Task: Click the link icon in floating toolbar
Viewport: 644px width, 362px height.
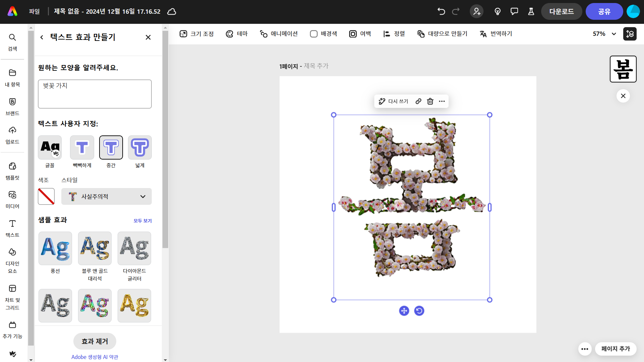Action: coord(418,101)
